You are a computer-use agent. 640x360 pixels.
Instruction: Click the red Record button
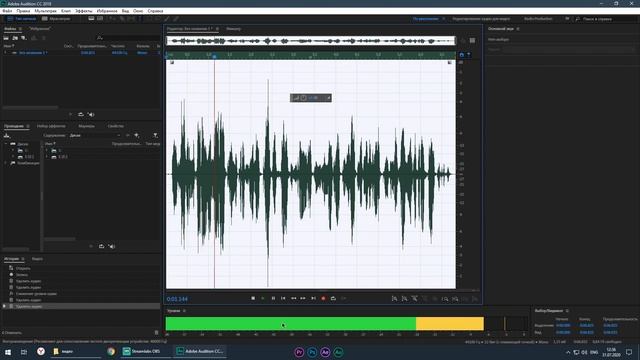[323, 298]
